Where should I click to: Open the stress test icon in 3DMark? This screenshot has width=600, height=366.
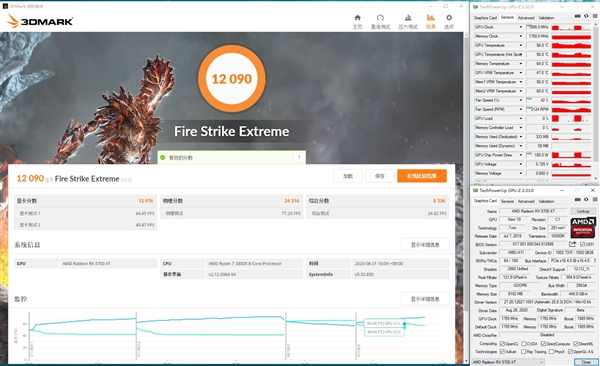point(408,18)
